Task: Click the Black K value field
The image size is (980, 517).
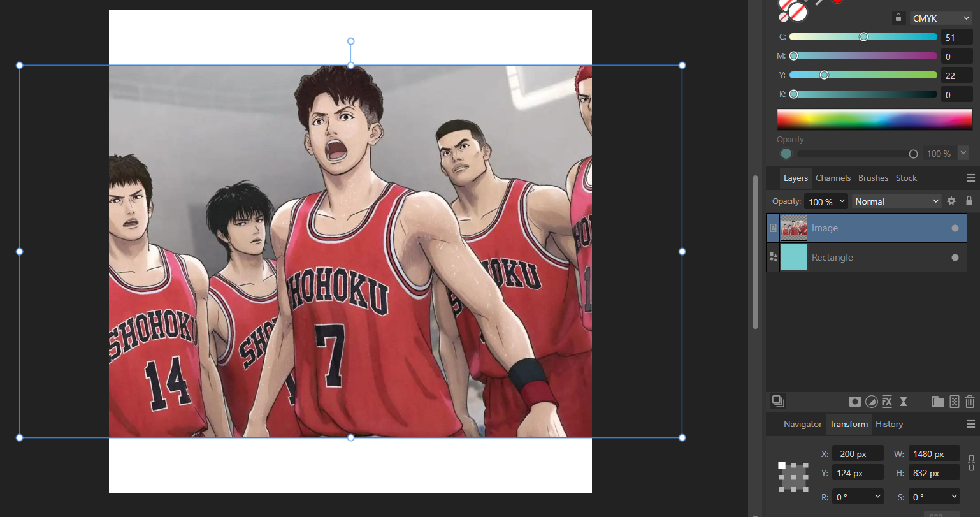Action: [x=956, y=94]
